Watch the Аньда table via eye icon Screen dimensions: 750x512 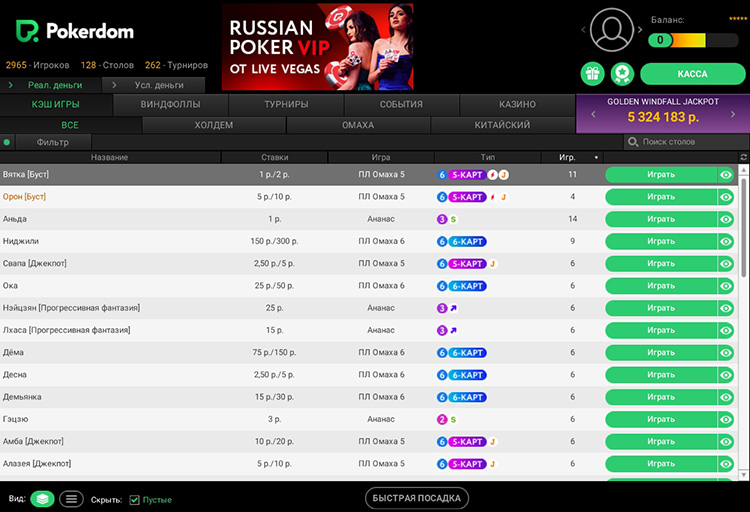click(726, 219)
